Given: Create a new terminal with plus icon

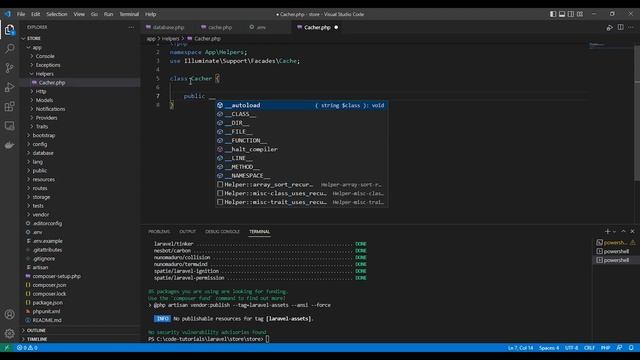Looking at the screenshot, I should [x=607, y=231].
